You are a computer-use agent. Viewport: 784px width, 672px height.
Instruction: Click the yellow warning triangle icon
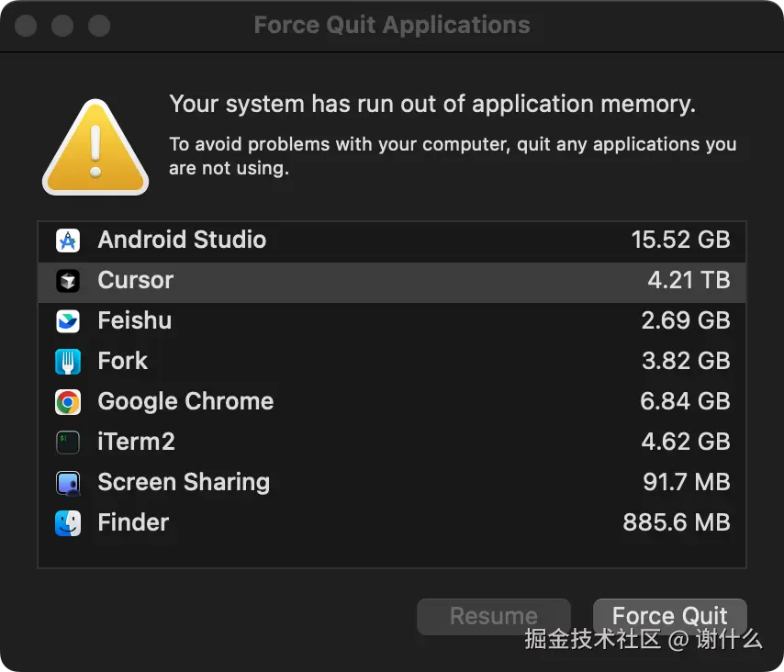pyautogui.click(x=95, y=149)
